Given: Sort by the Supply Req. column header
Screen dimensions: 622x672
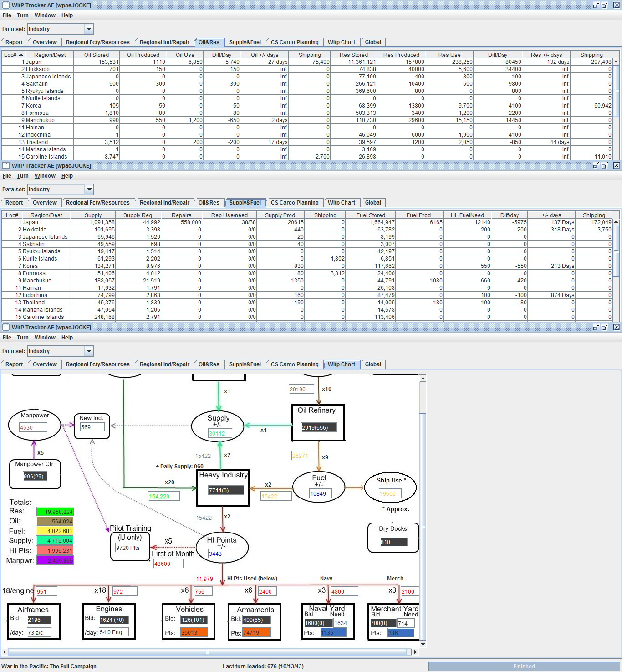Looking at the screenshot, I should [138, 215].
